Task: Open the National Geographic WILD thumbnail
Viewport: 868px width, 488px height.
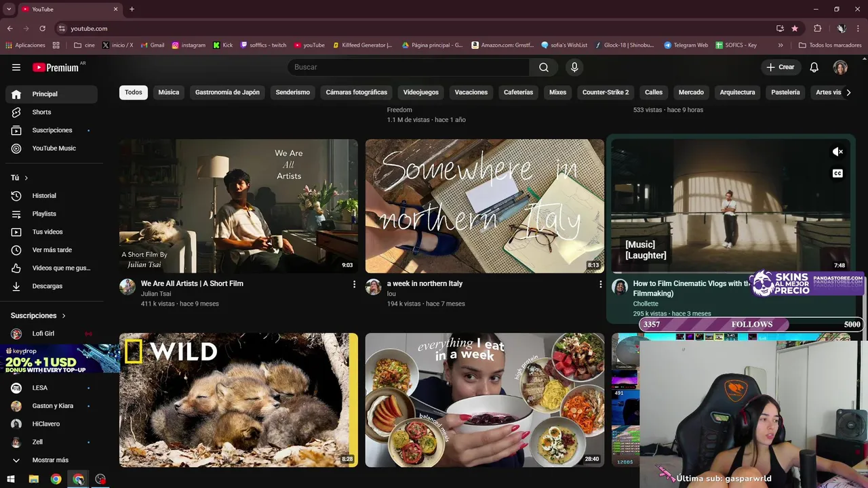Action: coord(239,400)
